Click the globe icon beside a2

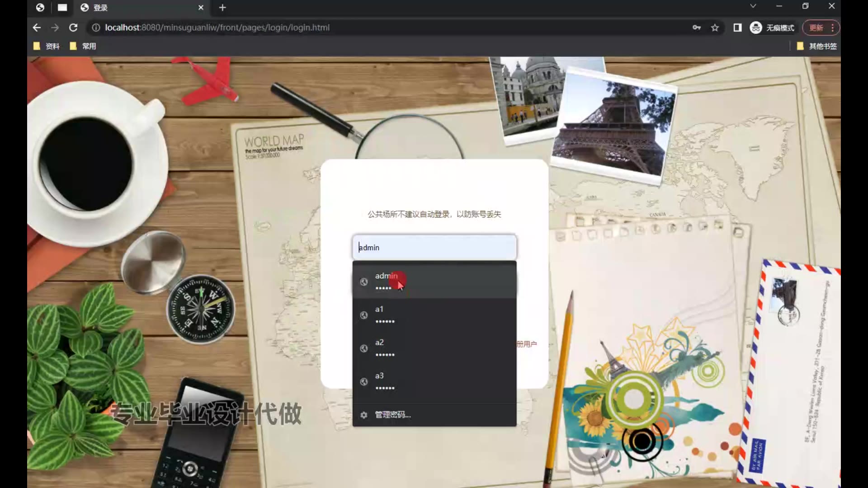[x=363, y=348]
